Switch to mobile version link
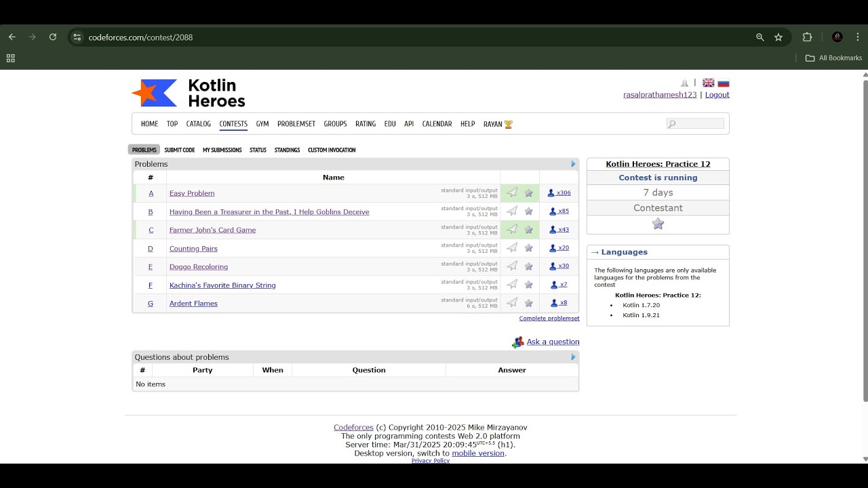Viewport: 868px width, 488px height. click(x=478, y=453)
